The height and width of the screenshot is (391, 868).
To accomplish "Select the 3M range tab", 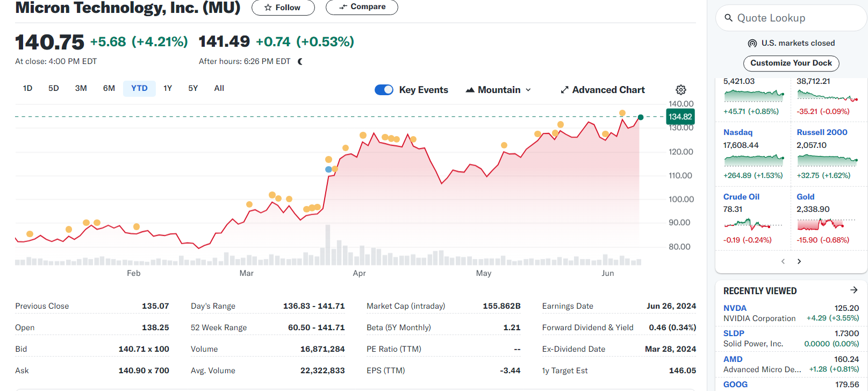I will tap(81, 88).
